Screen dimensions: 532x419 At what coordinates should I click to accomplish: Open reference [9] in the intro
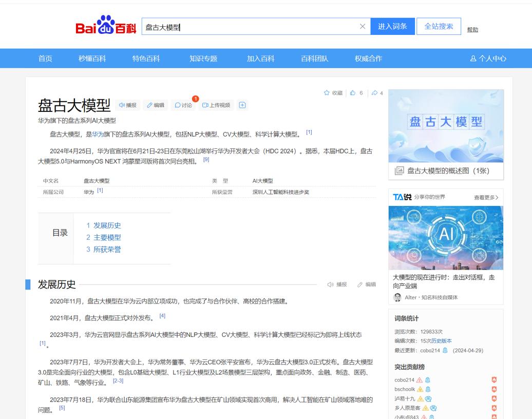tap(206, 160)
